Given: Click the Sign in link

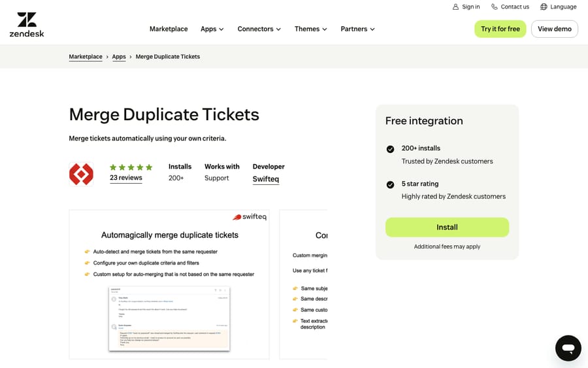Looking at the screenshot, I should (466, 7).
